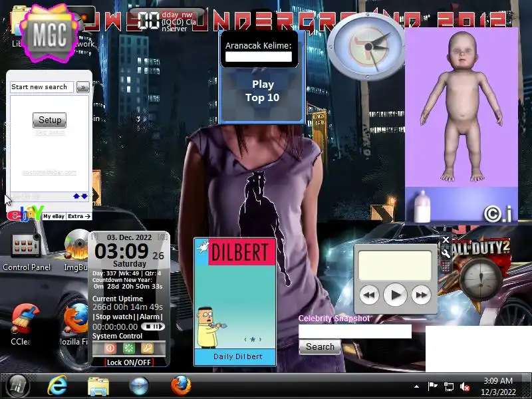532x399 pixels.
Task: Click the green restart icon in System Control
Action: pos(129,348)
